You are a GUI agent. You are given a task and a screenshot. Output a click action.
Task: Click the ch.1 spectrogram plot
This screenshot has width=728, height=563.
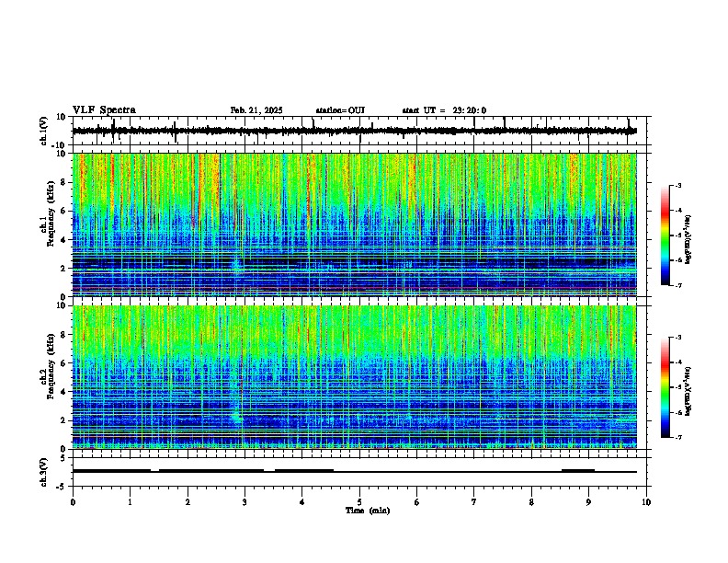[x=354, y=224]
